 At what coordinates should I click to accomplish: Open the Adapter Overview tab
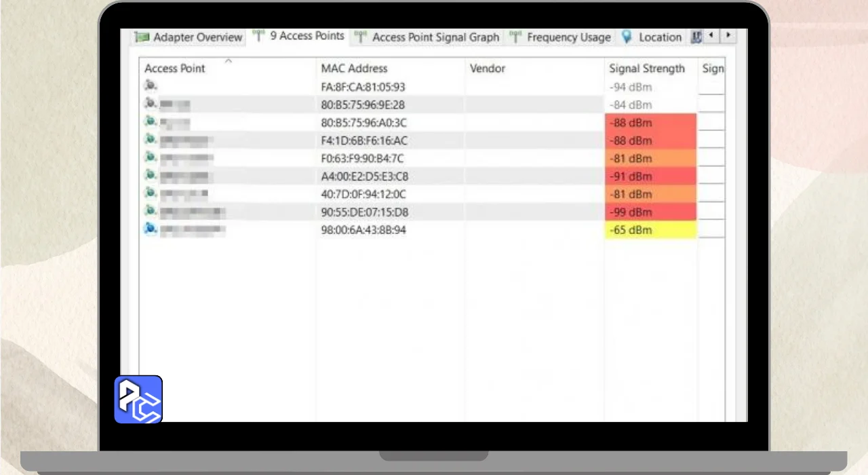(188, 37)
